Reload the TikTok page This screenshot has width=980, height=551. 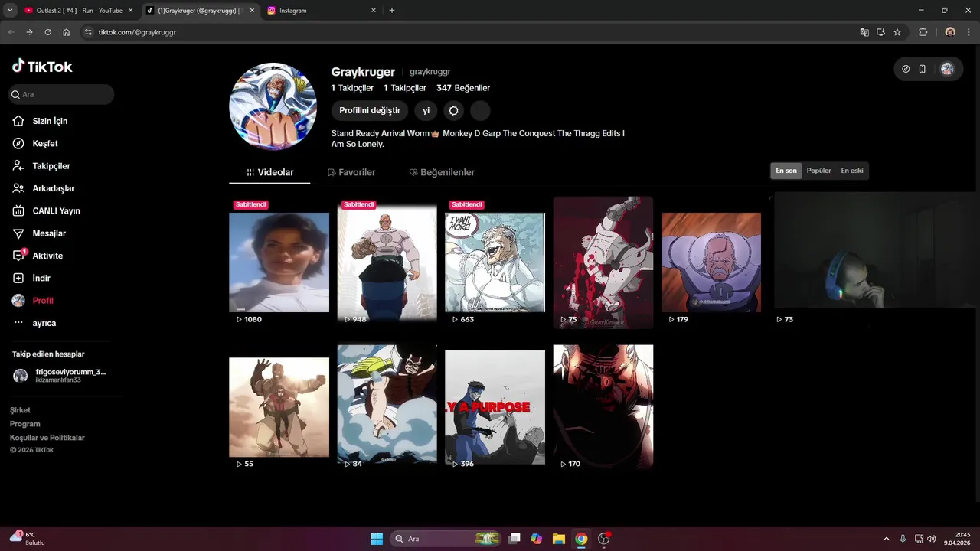click(x=47, y=32)
